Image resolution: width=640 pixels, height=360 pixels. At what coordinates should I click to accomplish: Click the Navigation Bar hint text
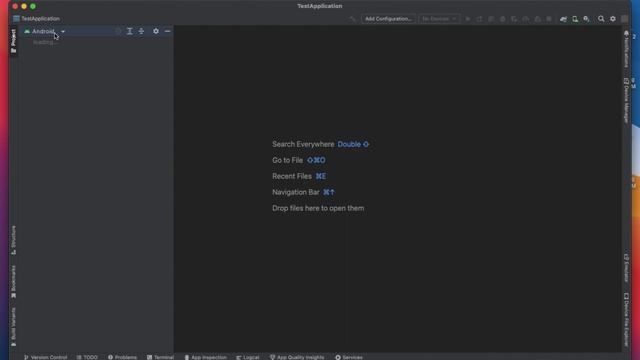296,192
